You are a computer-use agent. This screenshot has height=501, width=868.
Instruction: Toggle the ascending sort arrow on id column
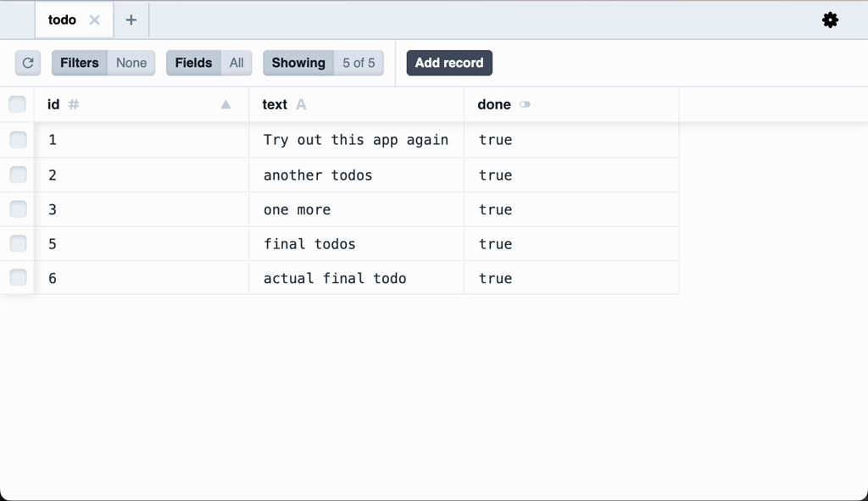[225, 104]
